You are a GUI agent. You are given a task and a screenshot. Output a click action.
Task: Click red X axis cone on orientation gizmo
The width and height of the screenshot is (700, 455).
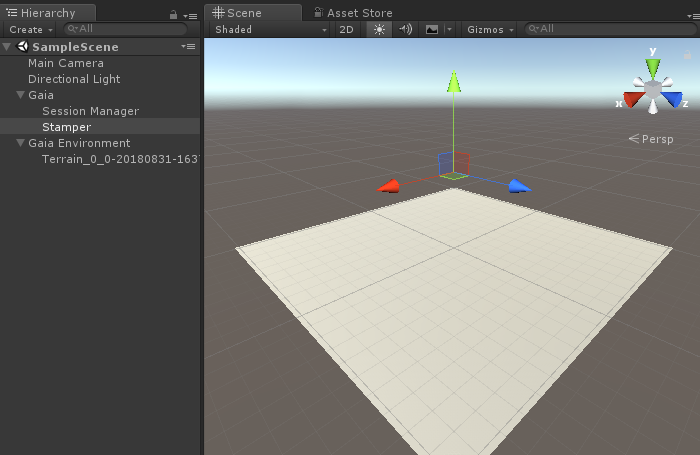(631, 99)
